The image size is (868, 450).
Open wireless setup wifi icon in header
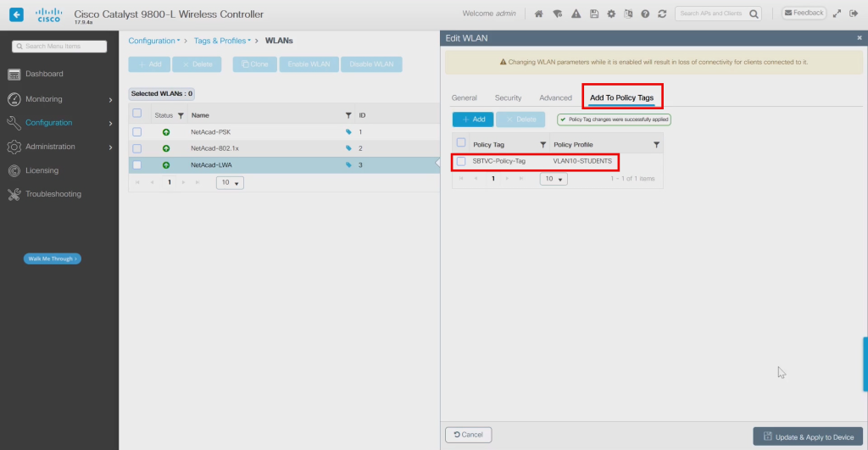[558, 14]
